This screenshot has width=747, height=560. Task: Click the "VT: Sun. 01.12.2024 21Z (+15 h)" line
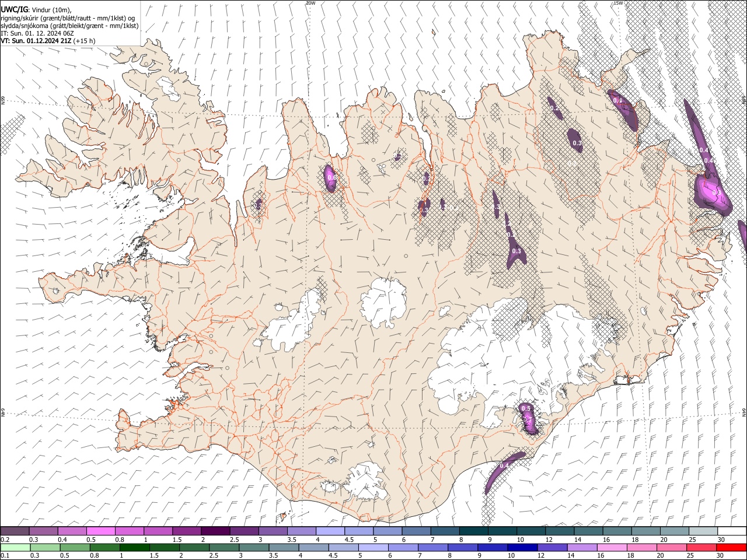point(48,41)
